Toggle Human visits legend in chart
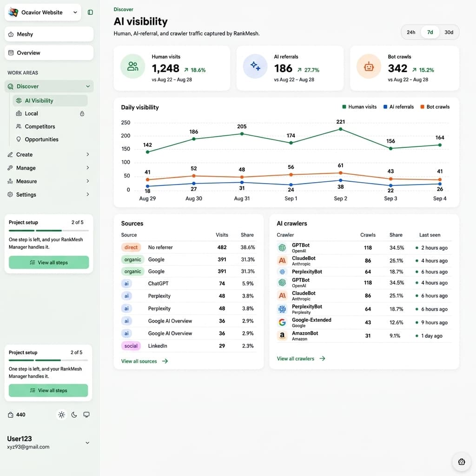Screen dimensions: 476x476 pyautogui.click(x=359, y=107)
